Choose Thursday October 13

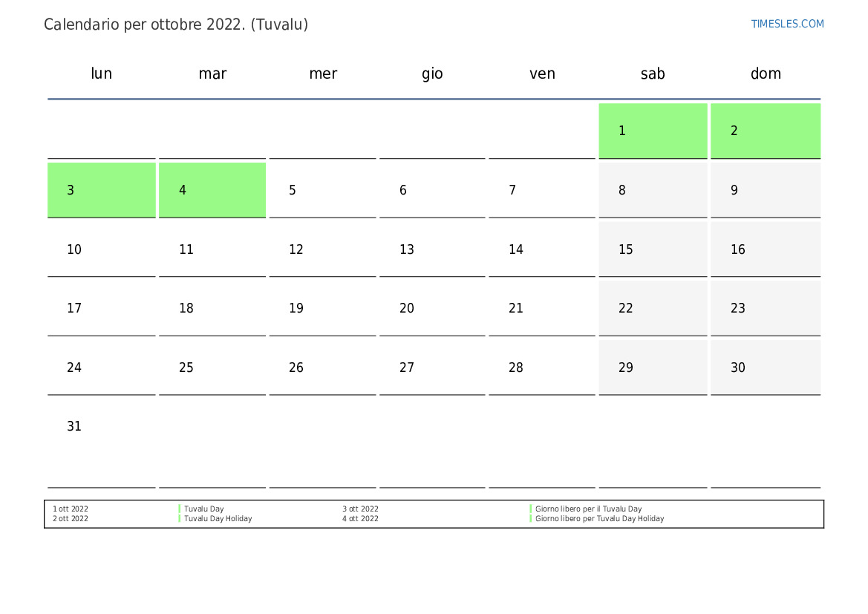(432, 249)
